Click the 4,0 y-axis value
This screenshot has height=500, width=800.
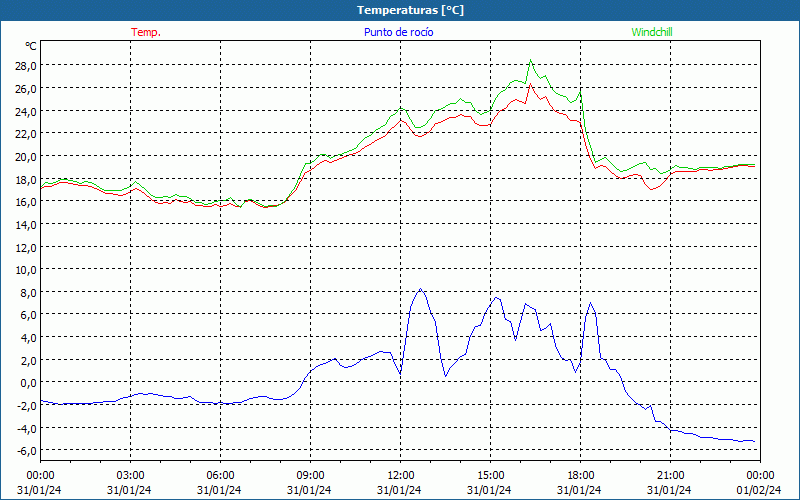pos(28,338)
